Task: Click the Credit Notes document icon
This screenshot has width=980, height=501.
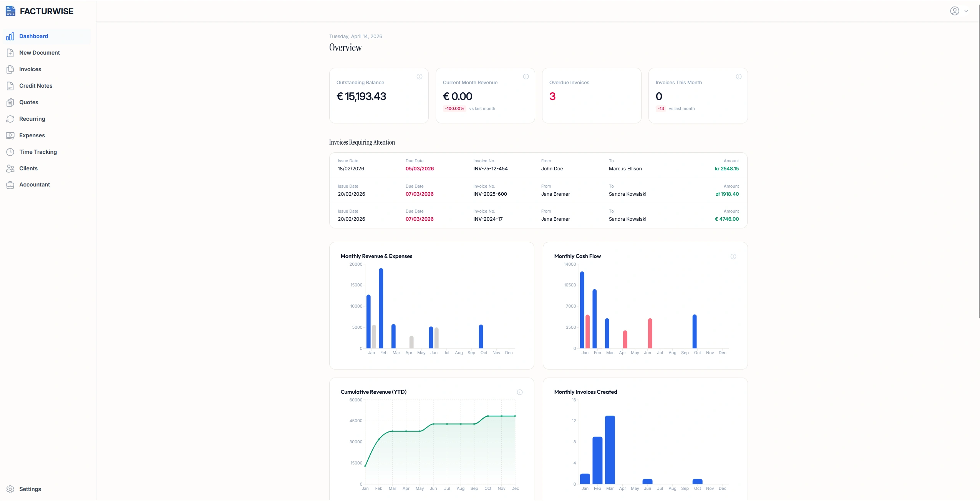Action: pyautogui.click(x=10, y=86)
